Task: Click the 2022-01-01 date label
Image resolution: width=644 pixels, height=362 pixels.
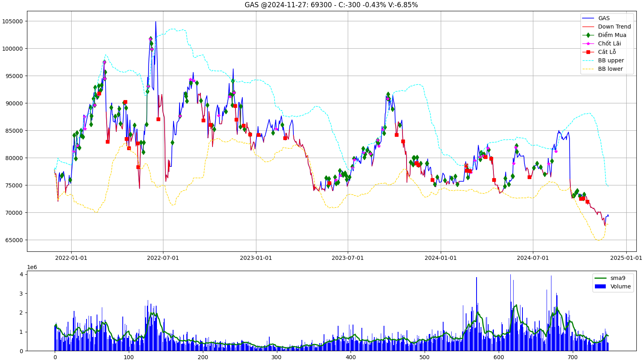Action: (71, 258)
